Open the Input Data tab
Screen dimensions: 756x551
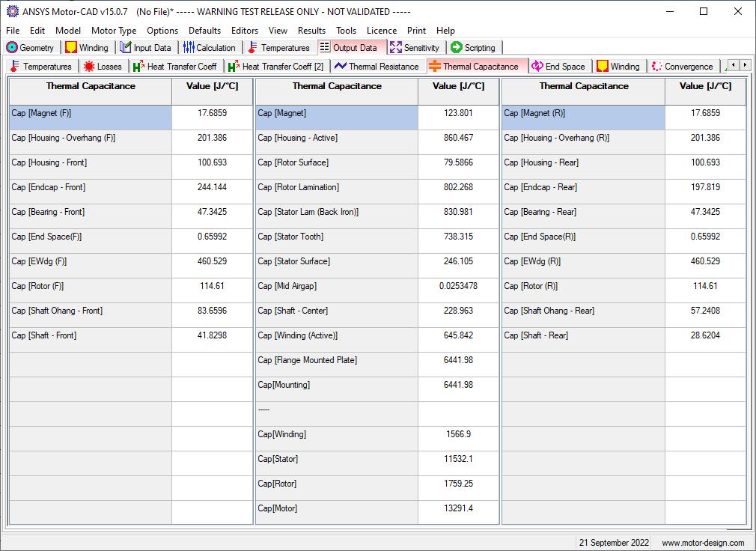click(x=146, y=47)
